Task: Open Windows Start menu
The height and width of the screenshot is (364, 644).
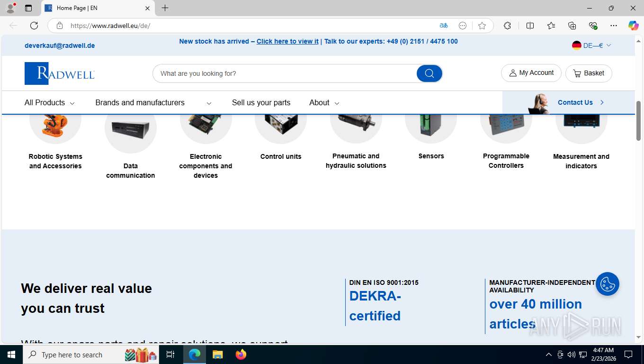Action: tap(11, 355)
